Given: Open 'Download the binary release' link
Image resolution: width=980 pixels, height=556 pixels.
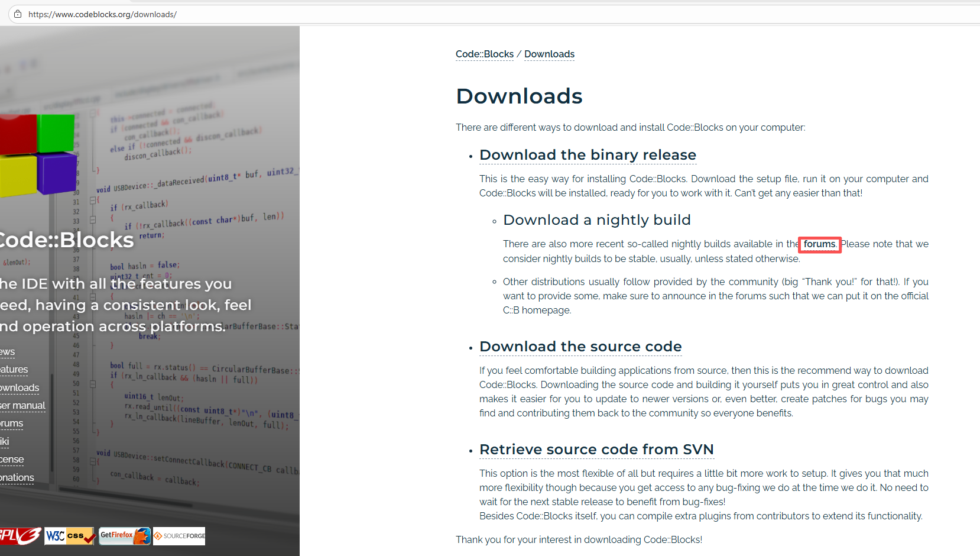Looking at the screenshot, I should pyautogui.click(x=588, y=155).
